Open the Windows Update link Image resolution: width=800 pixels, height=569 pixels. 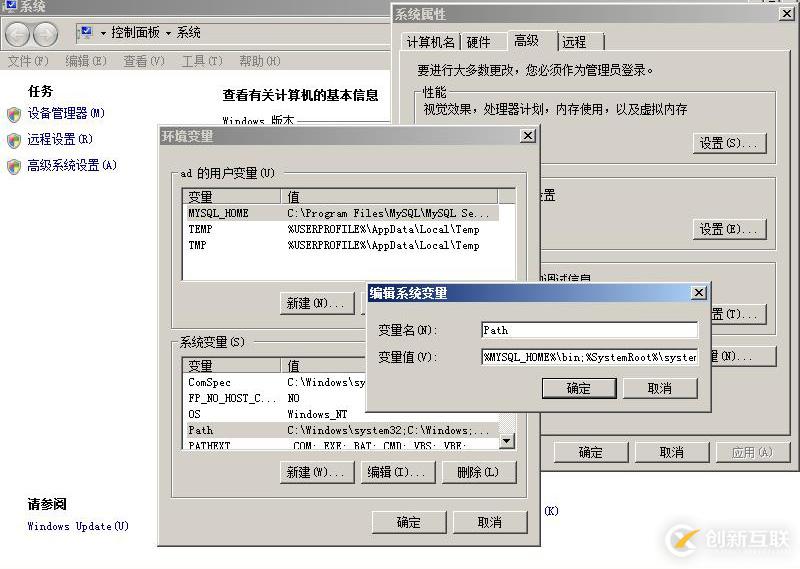click(x=78, y=526)
